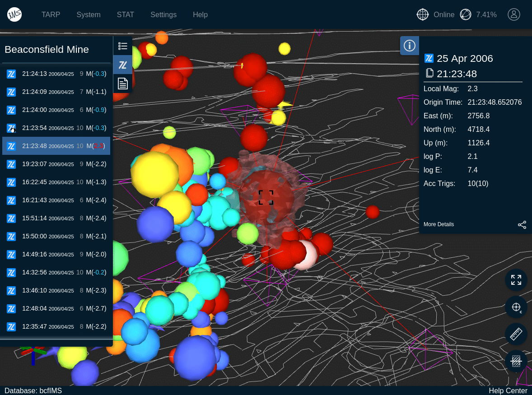Toggle the info panel icon
Viewport: 532px width, 395px height.
pos(410,46)
